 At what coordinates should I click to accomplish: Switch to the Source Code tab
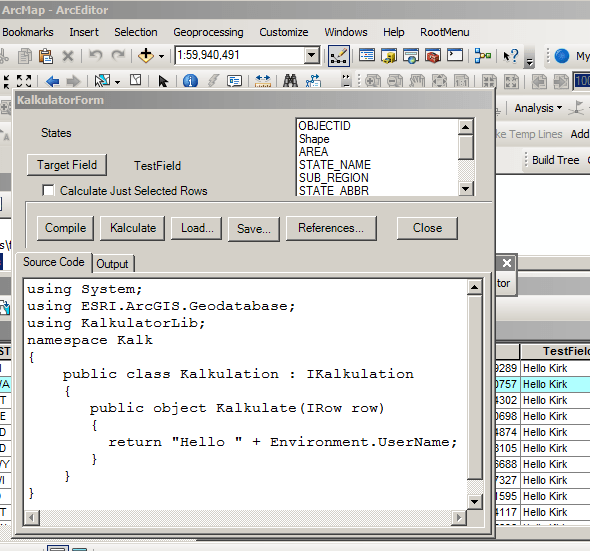coord(54,262)
